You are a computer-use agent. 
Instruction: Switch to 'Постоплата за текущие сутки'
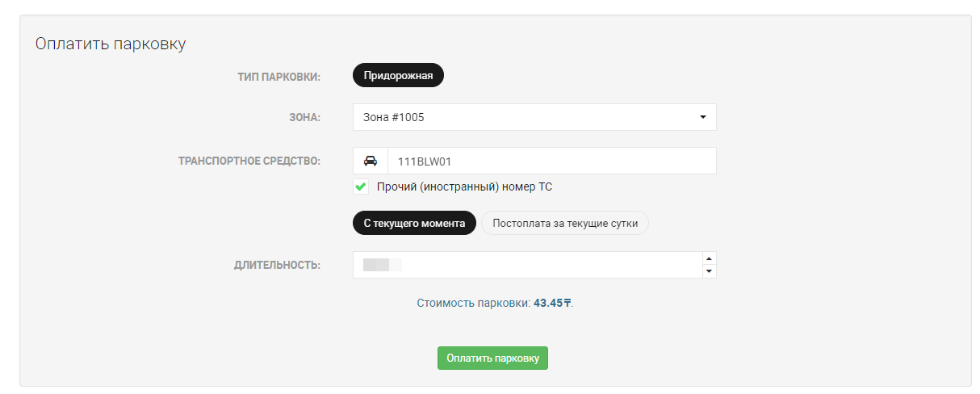click(565, 224)
